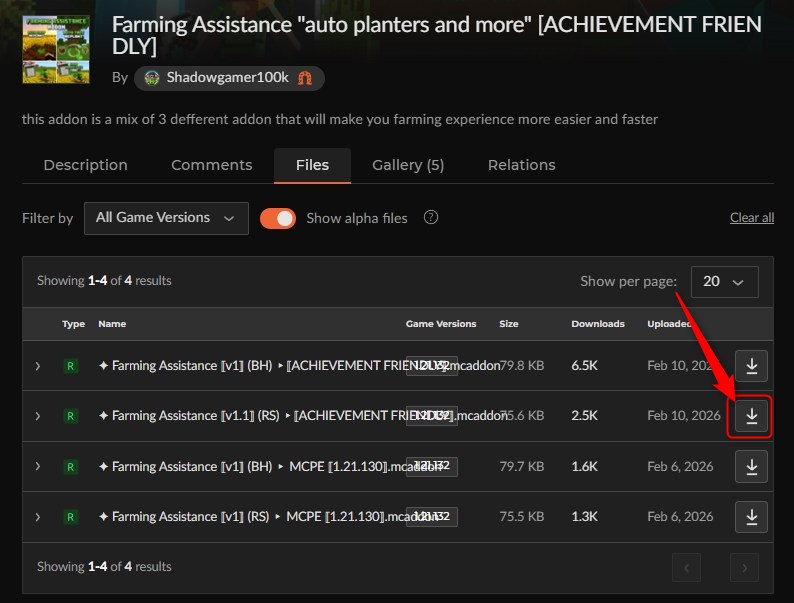
Task: Open the Gallery (5) tab
Action: (408, 165)
